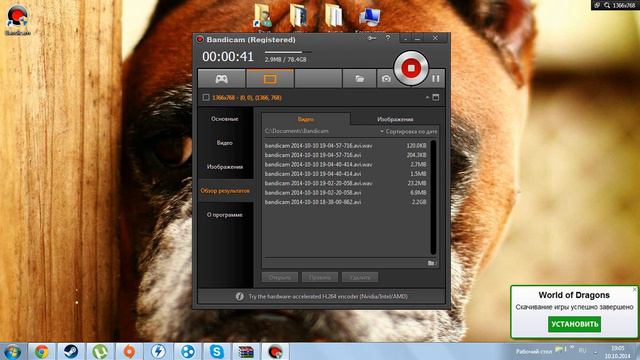The height and width of the screenshot is (360, 640).
Task: Take a screenshot with the camera icon
Action: tap(386, 79)
